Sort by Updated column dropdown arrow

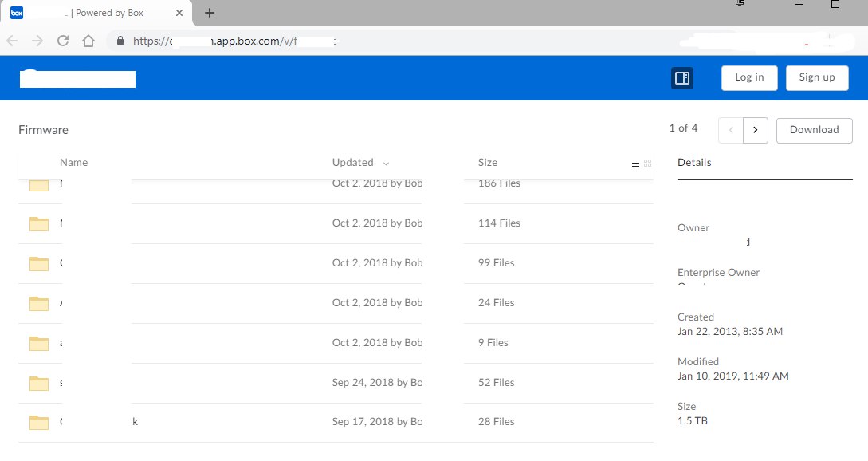(387, 163)
